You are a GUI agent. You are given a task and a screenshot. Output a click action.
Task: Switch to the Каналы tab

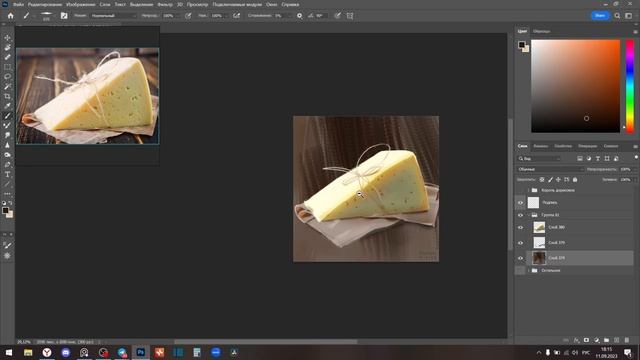coord(540,146)
